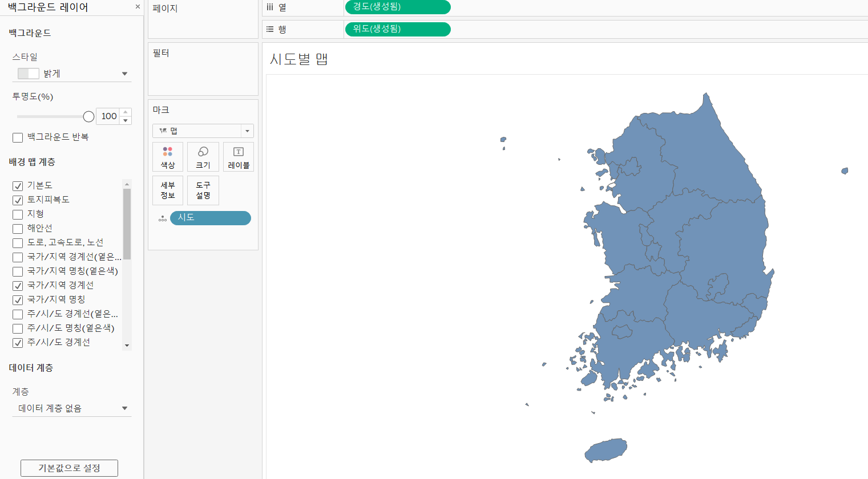Select Jeju island on the map
Screen dimensions: 868x479
[606, 450]
